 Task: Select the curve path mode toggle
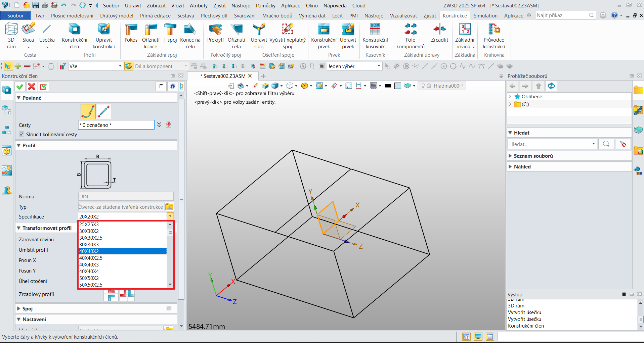[x=88, y=112]
